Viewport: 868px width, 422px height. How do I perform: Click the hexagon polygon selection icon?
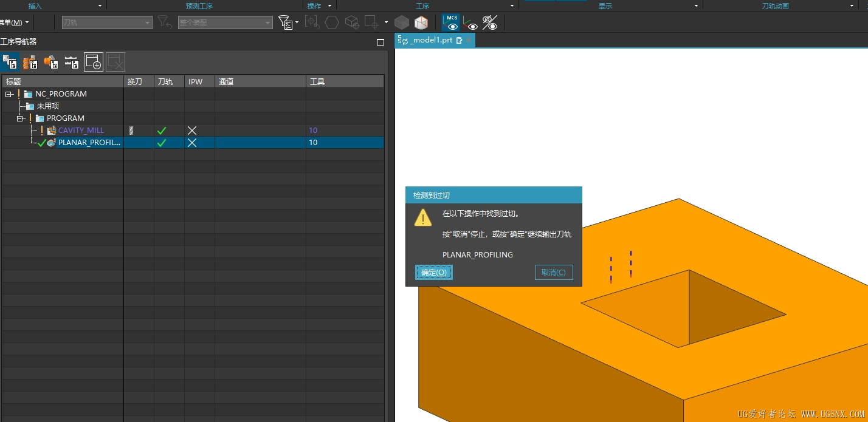pos(332,22)
